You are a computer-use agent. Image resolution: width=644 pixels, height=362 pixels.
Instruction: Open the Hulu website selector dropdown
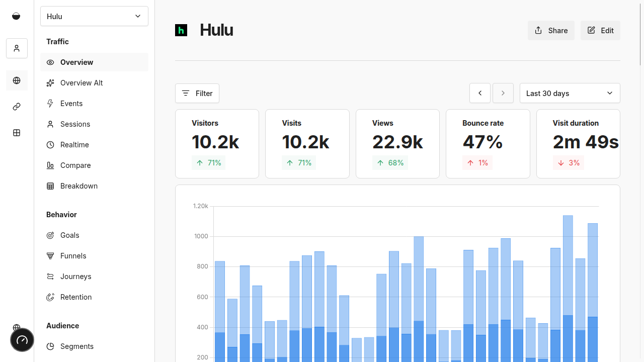(x=94, y=16)
